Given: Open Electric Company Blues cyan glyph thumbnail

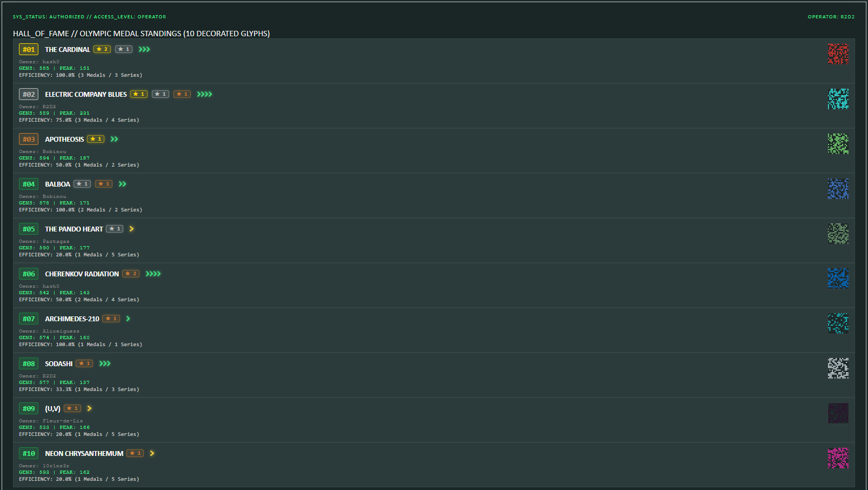Looking at the screenshot, I should [x=838, y=99].
